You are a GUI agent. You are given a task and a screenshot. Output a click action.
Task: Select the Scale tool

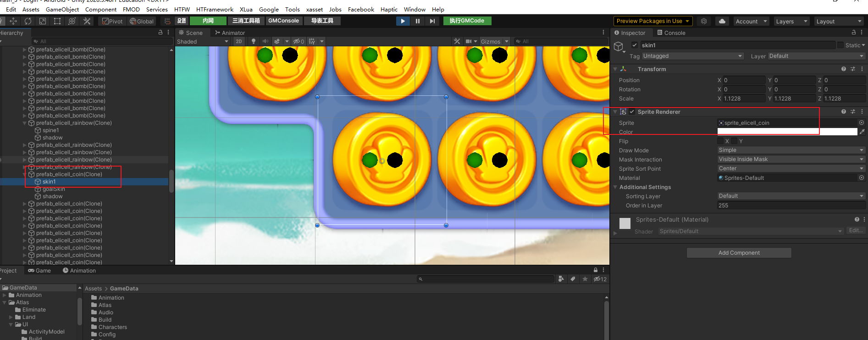43,21
